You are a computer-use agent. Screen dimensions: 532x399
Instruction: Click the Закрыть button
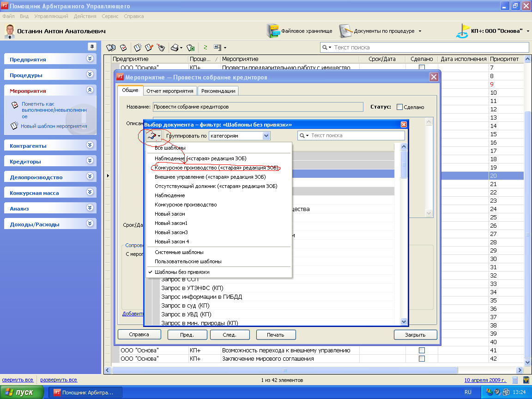415,335
